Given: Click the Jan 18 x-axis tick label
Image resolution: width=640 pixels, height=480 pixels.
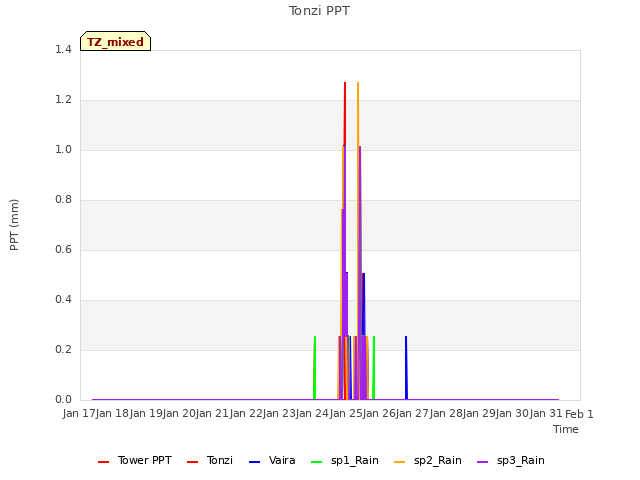Looking at the screenshot, I should pyautogui.click(x=112, y=414).
